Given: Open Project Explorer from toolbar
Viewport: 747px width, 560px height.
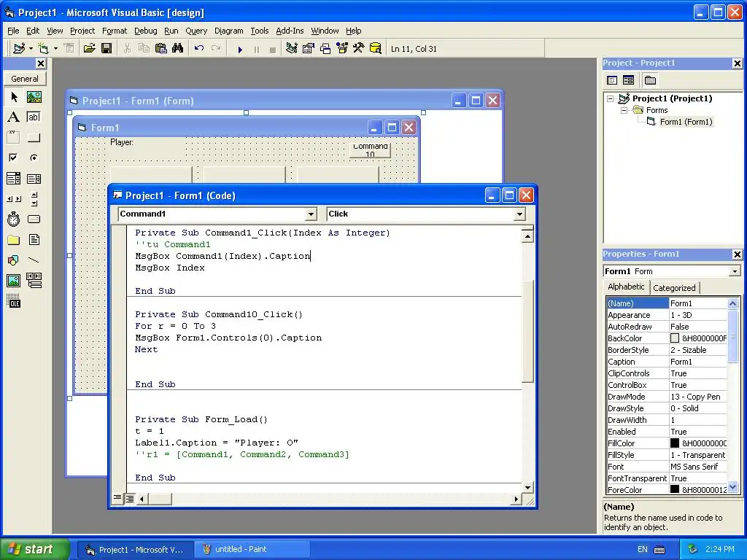Looking at the screenshot, I should coord(292,48).
